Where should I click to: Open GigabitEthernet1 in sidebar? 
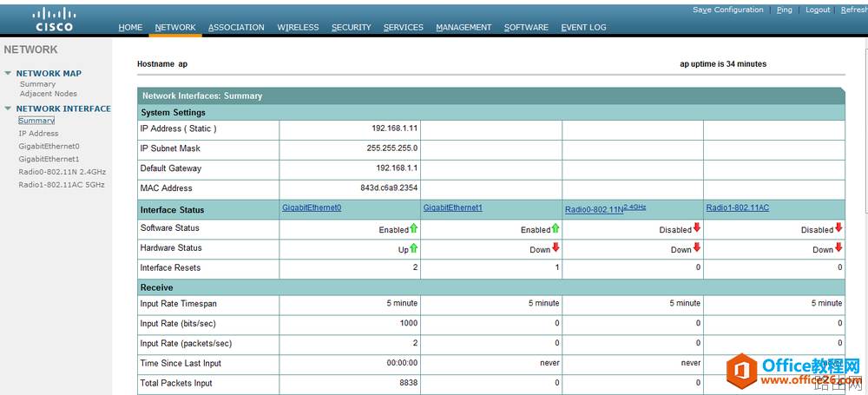[49, 159]
